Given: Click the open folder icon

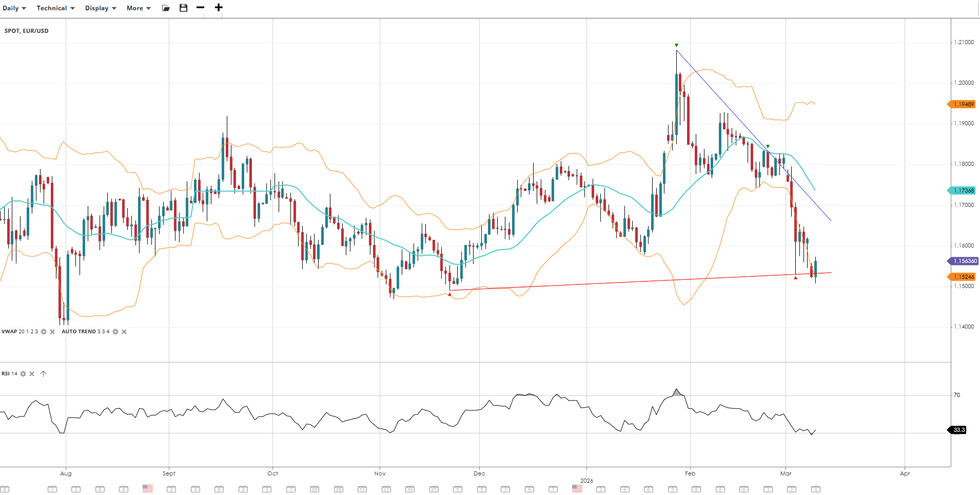Looking at the screenshot, I should tap(166, 8).
